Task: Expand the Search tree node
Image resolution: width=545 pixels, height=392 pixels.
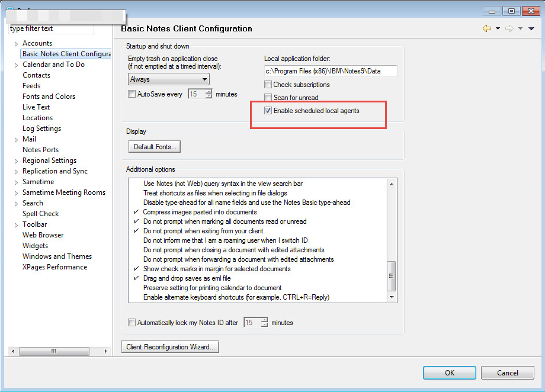Action: tap(16, 204)
